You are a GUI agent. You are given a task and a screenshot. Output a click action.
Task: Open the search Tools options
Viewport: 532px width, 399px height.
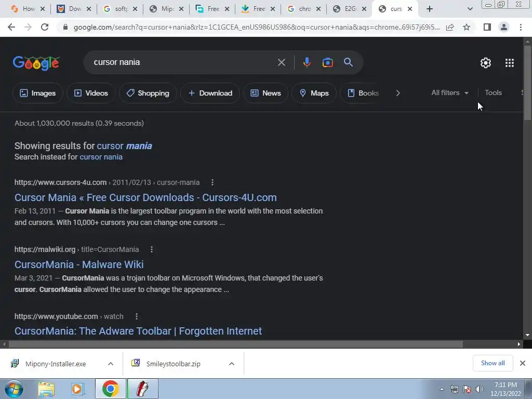point(493,92)
